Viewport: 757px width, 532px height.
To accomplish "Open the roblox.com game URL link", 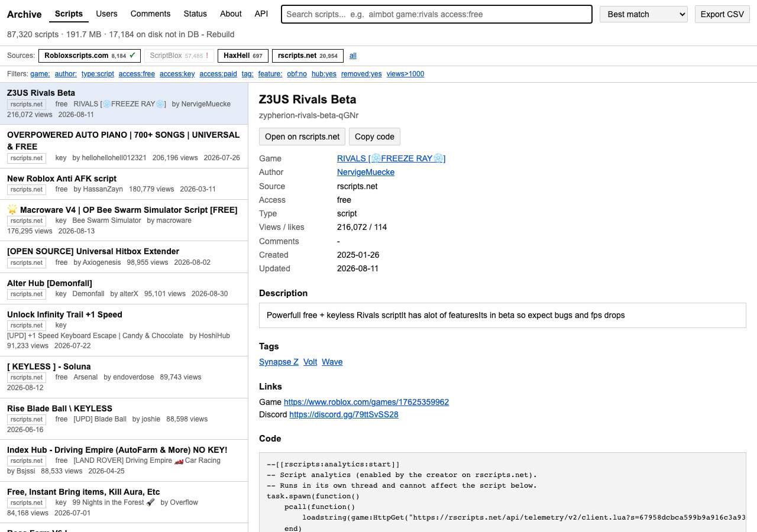I will [x=366, y=402].
